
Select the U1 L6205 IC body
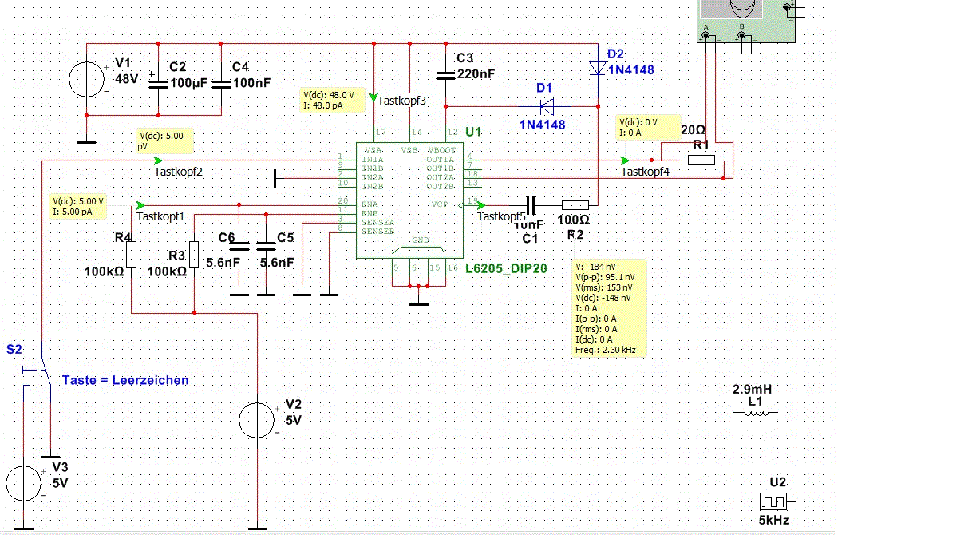coord(409,202)
